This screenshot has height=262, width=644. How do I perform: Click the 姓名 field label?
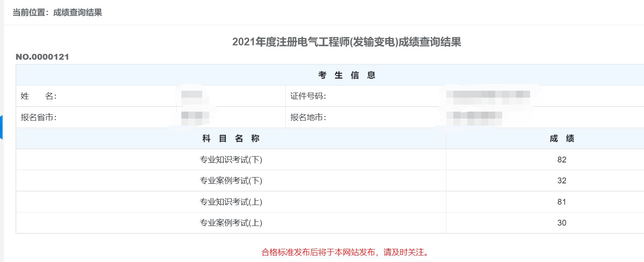[x=38, y=96]
